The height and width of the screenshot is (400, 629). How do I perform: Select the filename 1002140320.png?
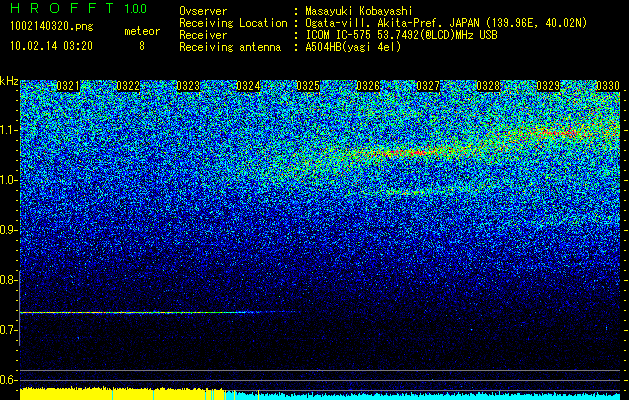click(52, 26)
